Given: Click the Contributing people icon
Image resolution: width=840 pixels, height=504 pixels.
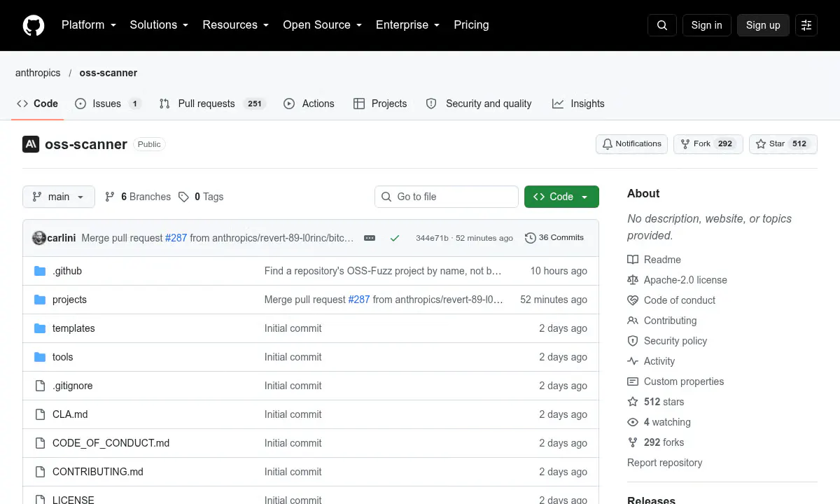Looking at the screenshot, I should (x=633, y=321).
